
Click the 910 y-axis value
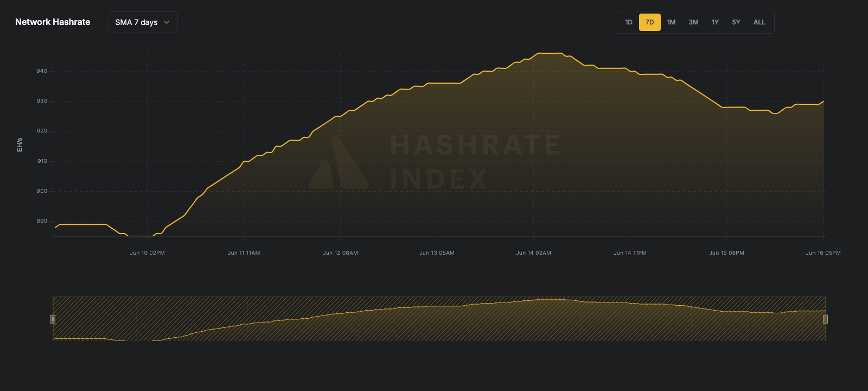[42, 161]
